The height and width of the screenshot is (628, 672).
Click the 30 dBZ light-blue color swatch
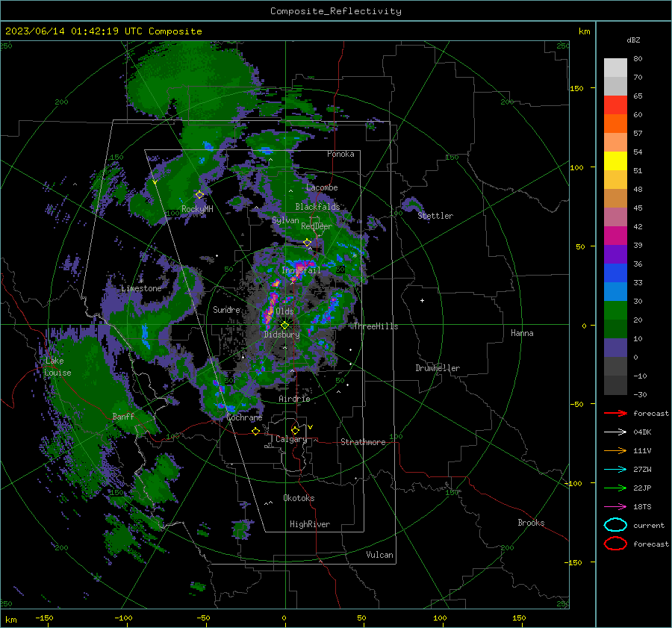pos(615,291)
